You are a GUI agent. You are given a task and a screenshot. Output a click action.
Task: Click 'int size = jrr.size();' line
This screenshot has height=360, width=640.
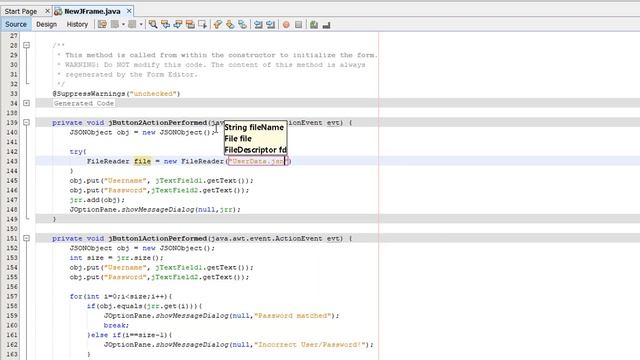[116, 258]
